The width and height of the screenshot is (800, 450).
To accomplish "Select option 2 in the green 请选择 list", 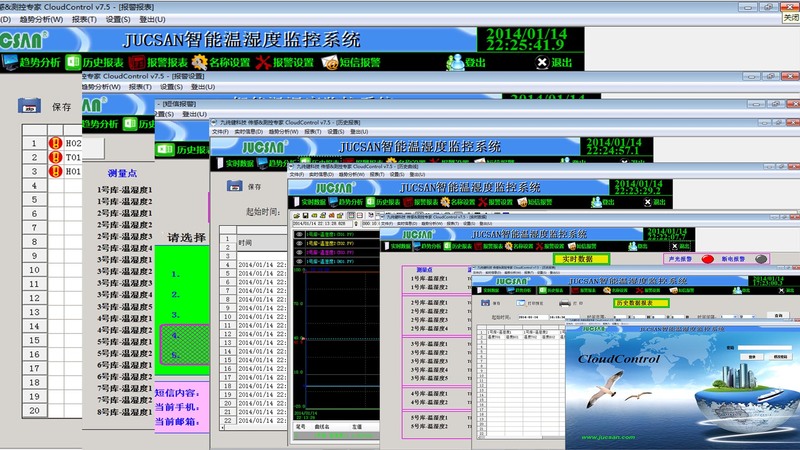I will point(176,295).
